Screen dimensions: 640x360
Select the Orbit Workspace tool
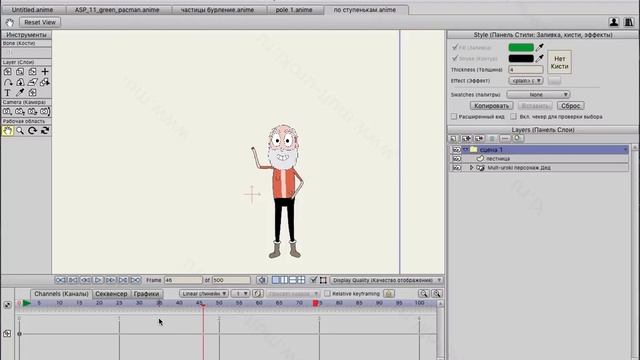click(45, 131)
